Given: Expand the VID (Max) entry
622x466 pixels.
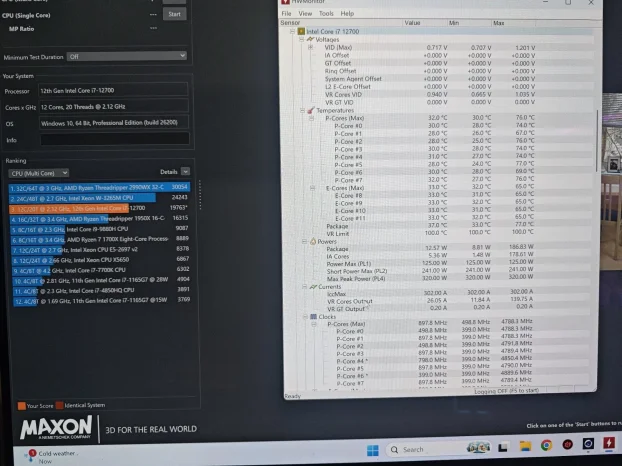Looking at the screenshot, I should (x=310, y=47).
